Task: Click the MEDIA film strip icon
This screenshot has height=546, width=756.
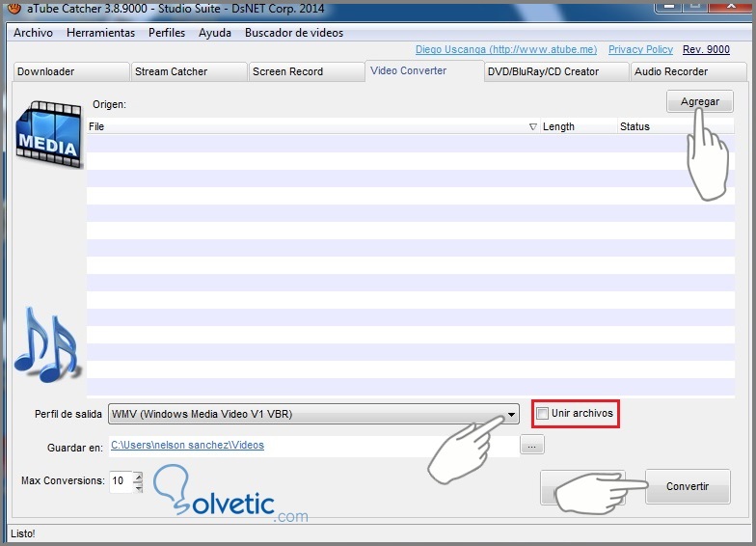Action: [x=48, y=135]
